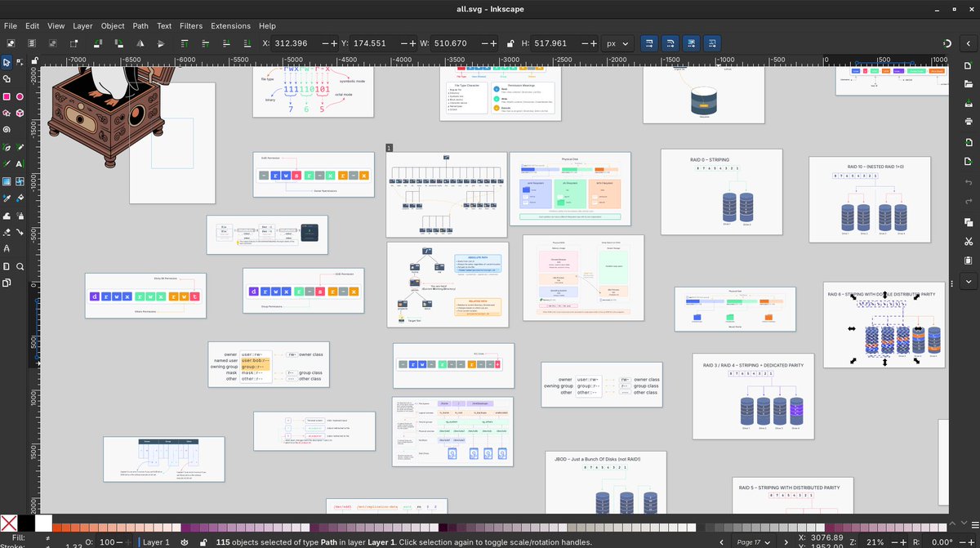Rotate selection 90 degrees clockwise
Image resolution: width=980 pixels, height=548 pixels.
tap(119, 43)
